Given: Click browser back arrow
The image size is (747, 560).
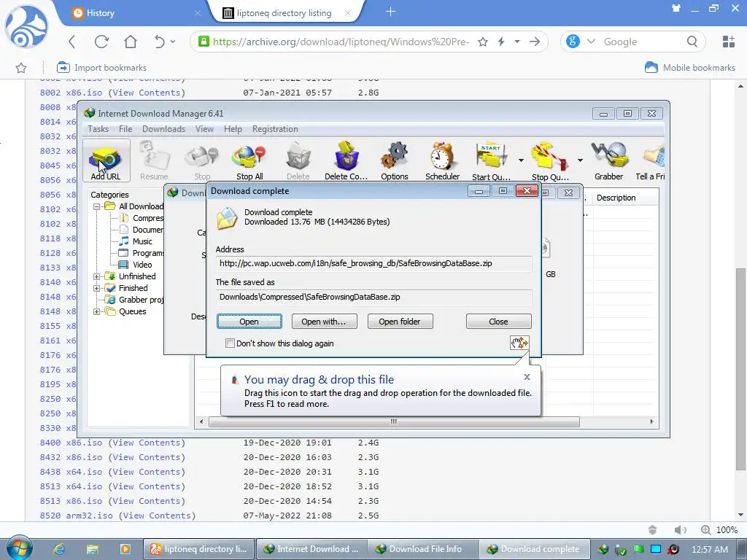Looking at the screenshot, I should pos(72,42).
